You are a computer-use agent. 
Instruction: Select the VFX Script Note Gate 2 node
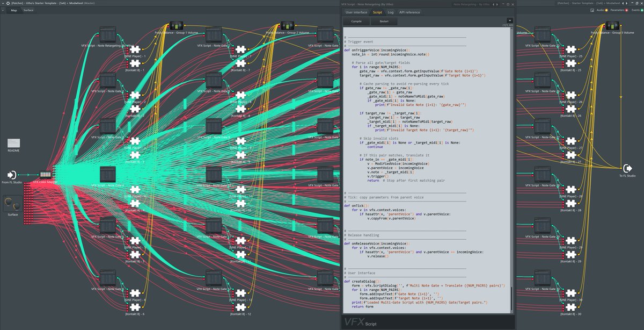[107, 81]
